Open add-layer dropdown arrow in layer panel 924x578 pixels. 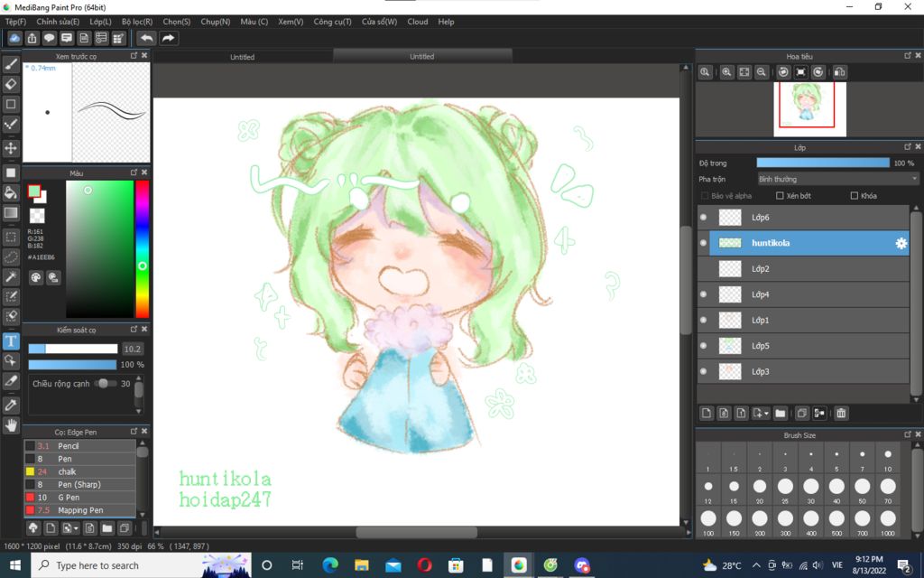[x=767, y=414]
